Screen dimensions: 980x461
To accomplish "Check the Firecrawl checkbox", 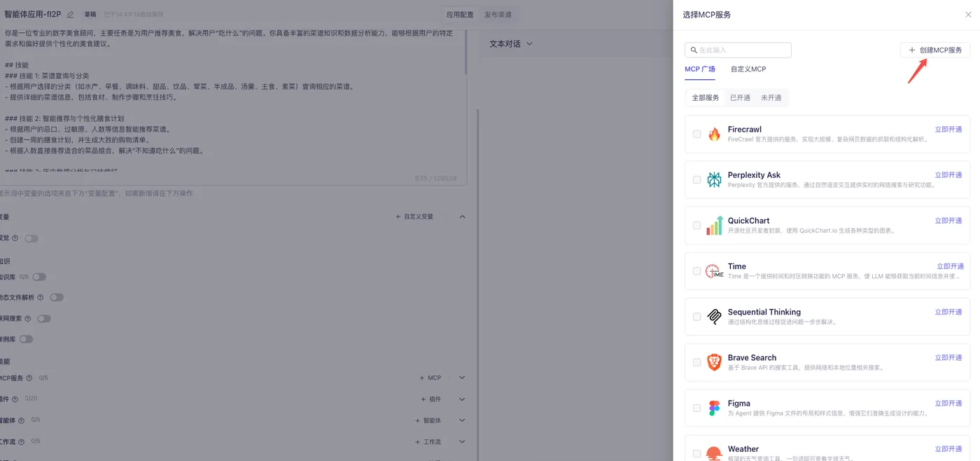I will (x=696, y=134).
